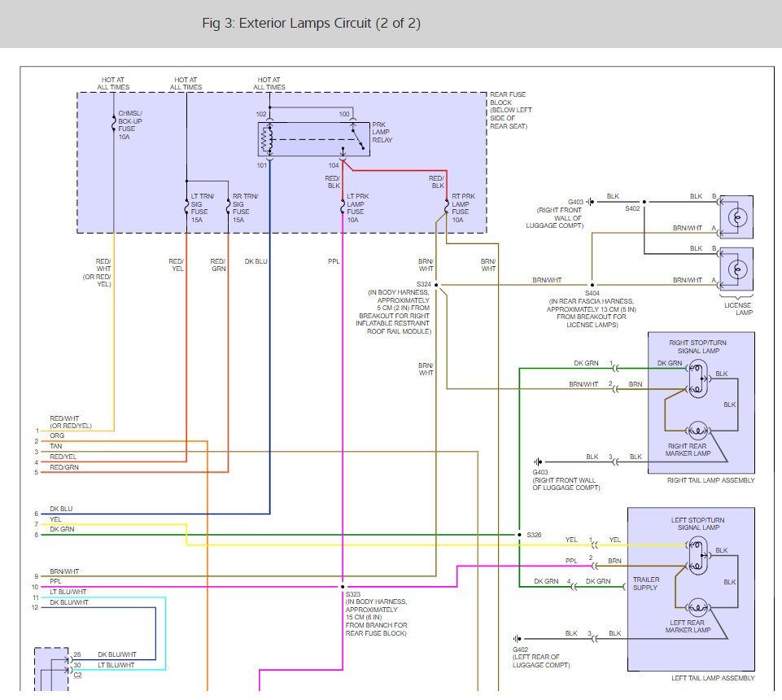
Task: Click the lower license lamp bulb symbol
Action: point(737,270)
